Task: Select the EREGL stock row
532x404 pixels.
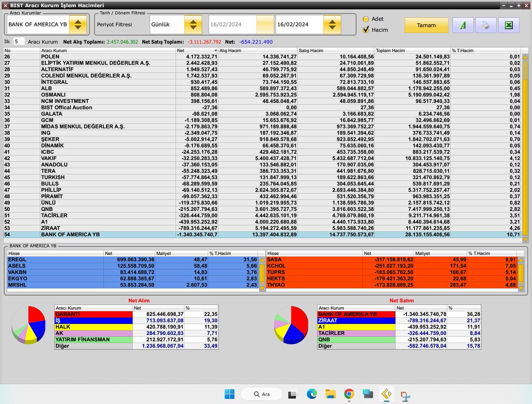Action: pos(133,260)
